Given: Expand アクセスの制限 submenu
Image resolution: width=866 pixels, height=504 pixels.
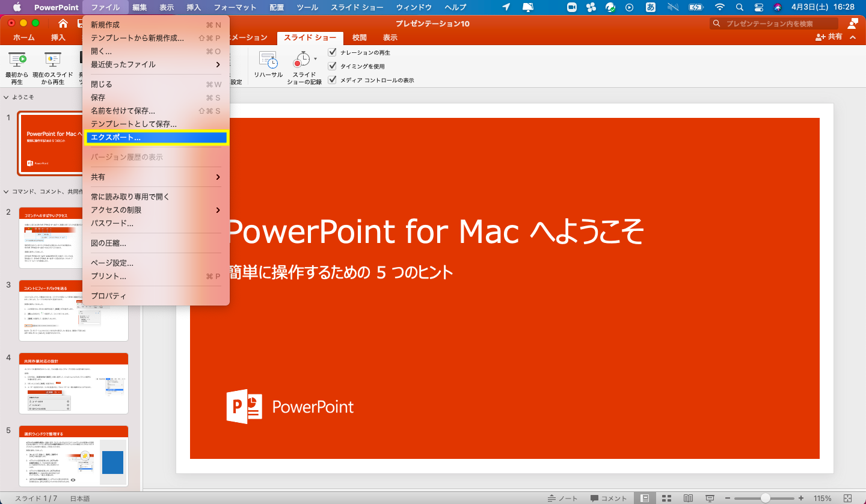Looking at the screenshot, I should 156,210.
